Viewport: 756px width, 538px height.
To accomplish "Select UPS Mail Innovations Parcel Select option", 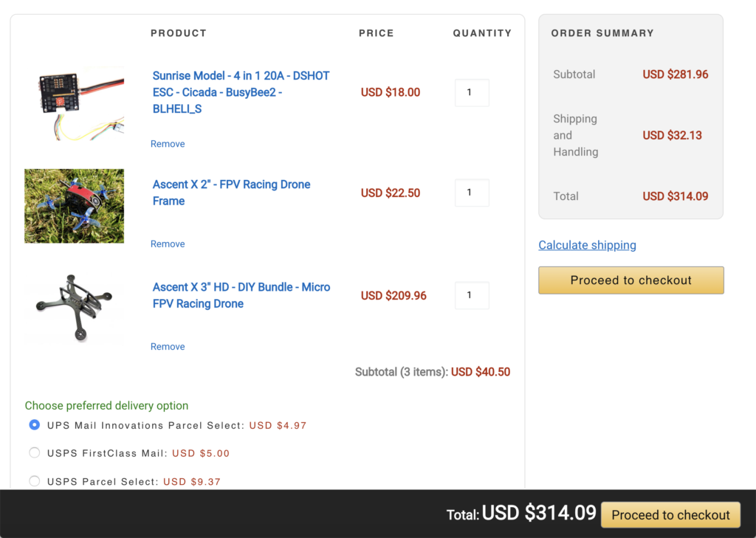I will [x=35, y=425].
